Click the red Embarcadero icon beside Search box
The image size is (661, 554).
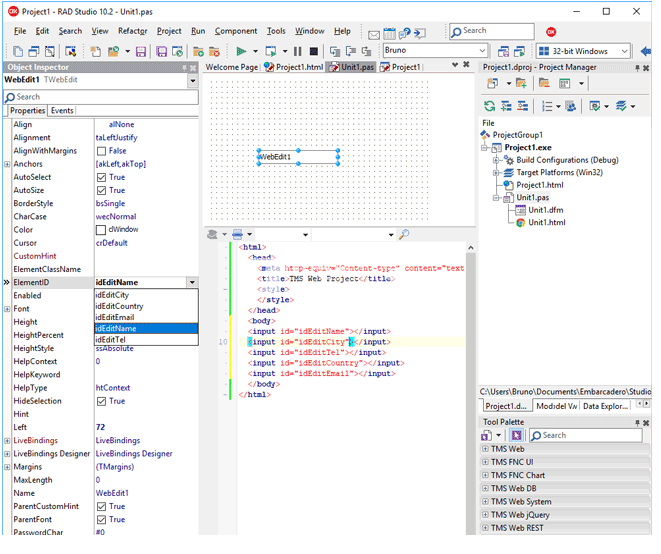(x=551, y=32)
